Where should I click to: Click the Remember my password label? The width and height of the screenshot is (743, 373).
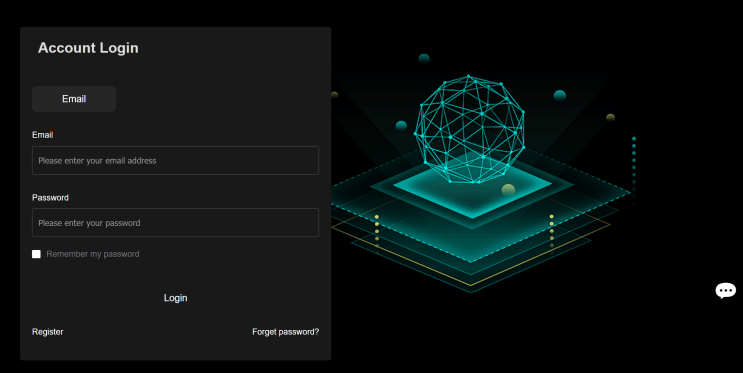click(93, 254)
